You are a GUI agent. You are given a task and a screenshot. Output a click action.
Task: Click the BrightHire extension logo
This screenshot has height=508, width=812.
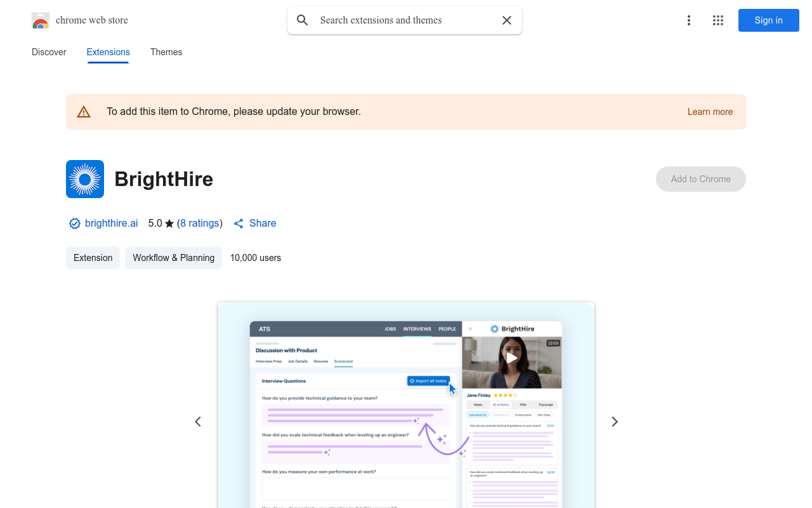pyautogui.click(x=85, y=179)
